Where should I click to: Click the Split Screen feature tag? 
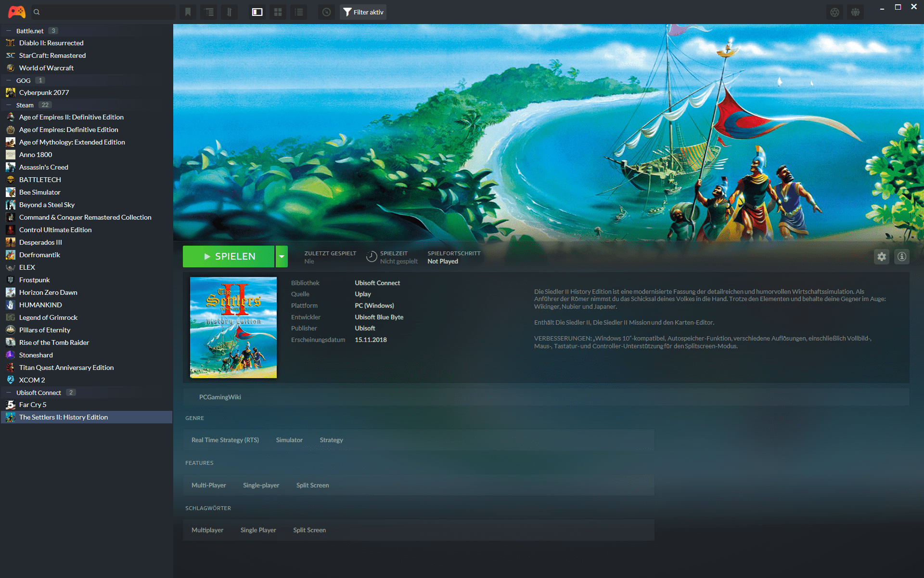[x=313, y=485]
